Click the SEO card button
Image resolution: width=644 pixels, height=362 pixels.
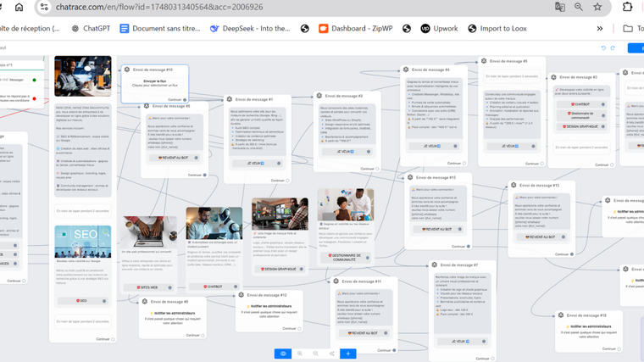[x=82, y=301]
